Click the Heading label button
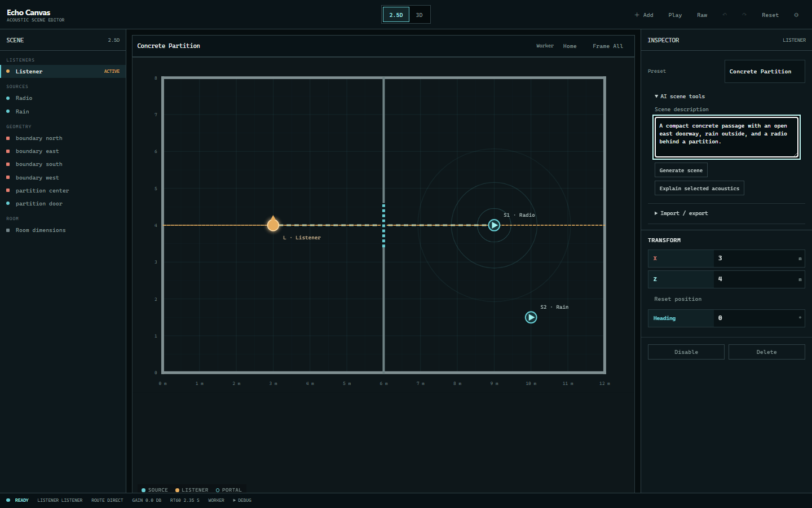812x508 pixels. point(681,318)
